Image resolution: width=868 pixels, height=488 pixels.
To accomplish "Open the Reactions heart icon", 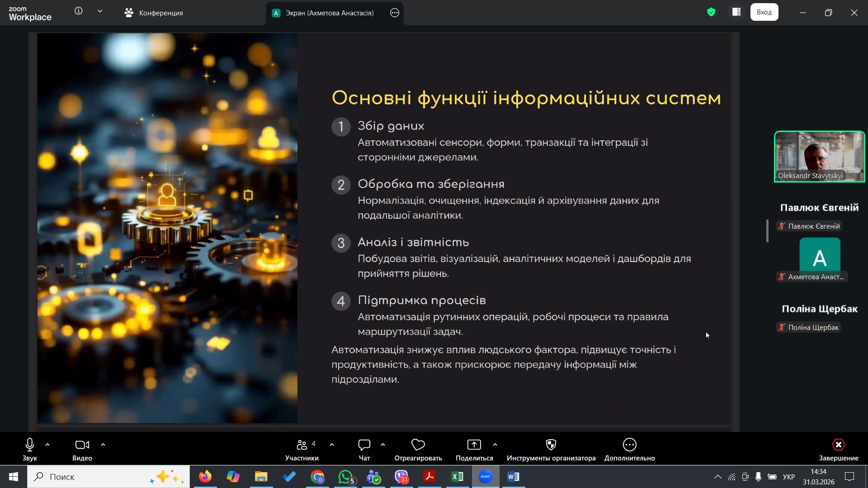I will [x=418, y=445].
